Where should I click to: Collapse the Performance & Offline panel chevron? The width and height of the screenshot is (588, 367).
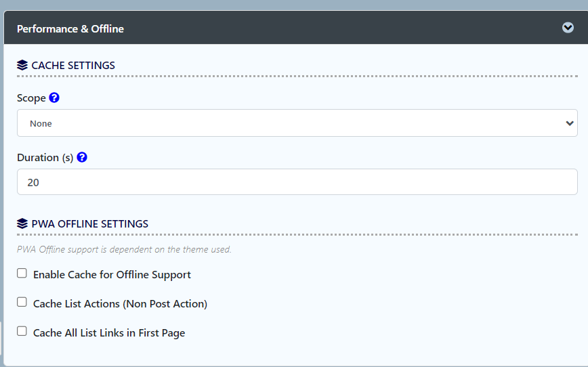568,27
